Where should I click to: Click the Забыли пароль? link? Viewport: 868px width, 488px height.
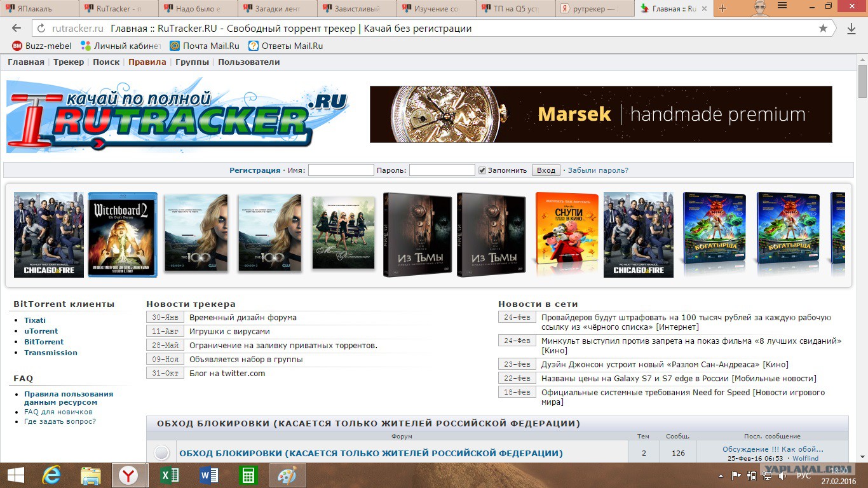click(598, 170)
